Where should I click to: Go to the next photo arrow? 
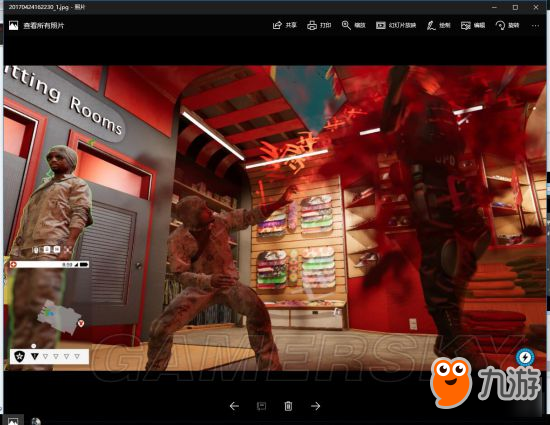click(315, 406)
